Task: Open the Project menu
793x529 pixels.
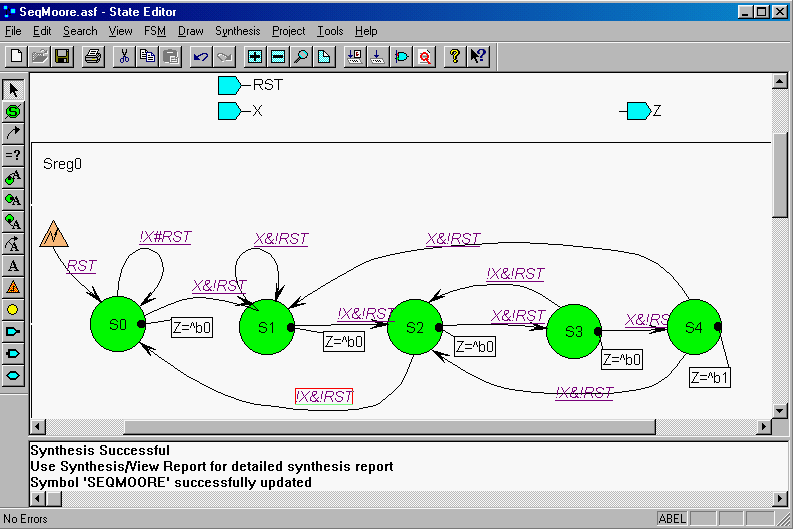Action: click(x=289, y=31)
